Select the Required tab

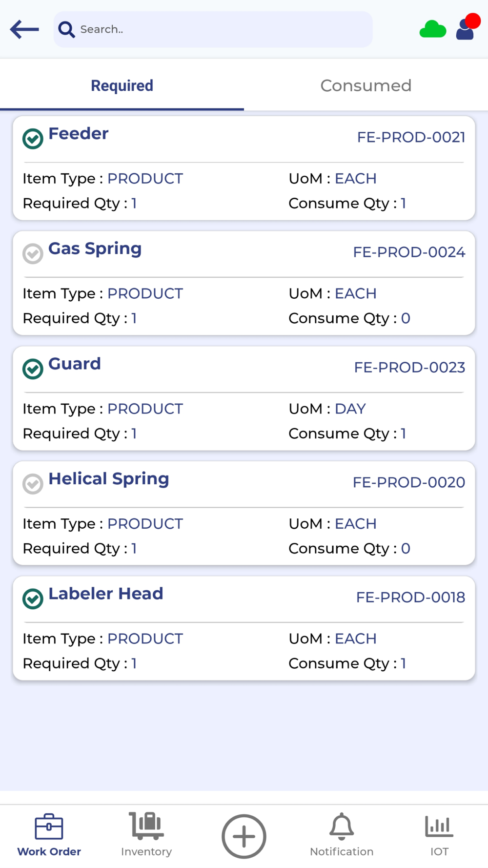coord(122,85)
